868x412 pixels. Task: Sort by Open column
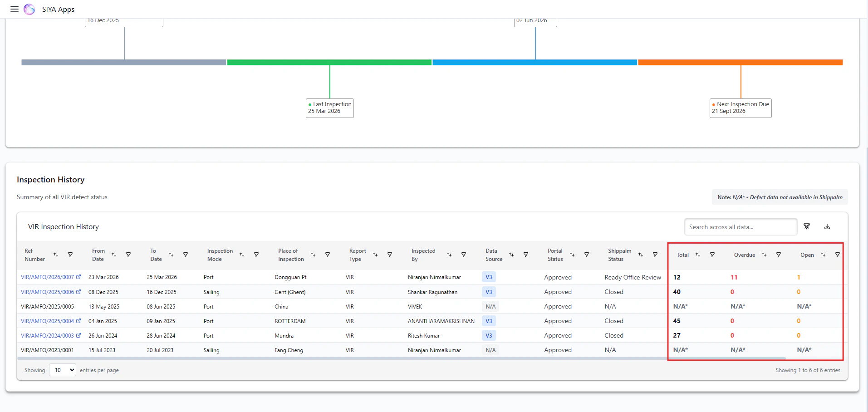[823, 255]
